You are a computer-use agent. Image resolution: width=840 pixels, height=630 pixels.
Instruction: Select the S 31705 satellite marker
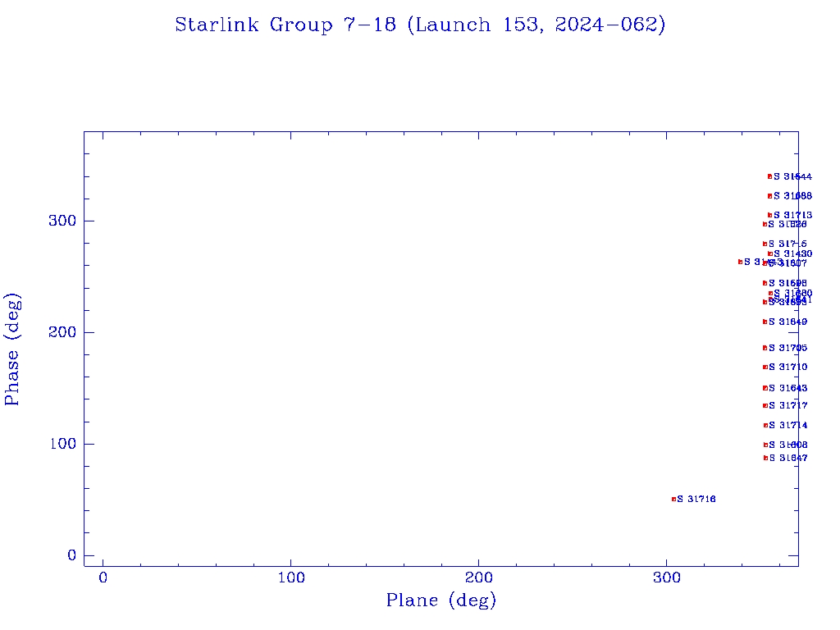pos(765,348)
